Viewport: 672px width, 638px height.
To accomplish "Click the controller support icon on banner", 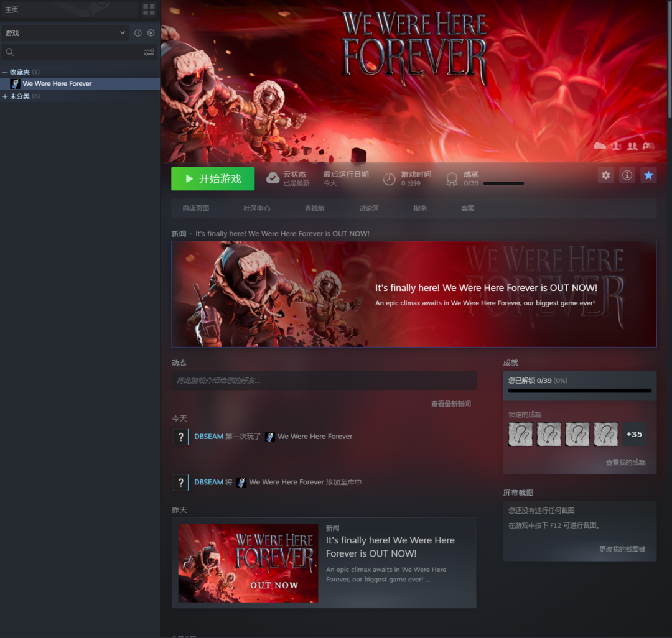I will pyautogui.click(x=648, y=146).
